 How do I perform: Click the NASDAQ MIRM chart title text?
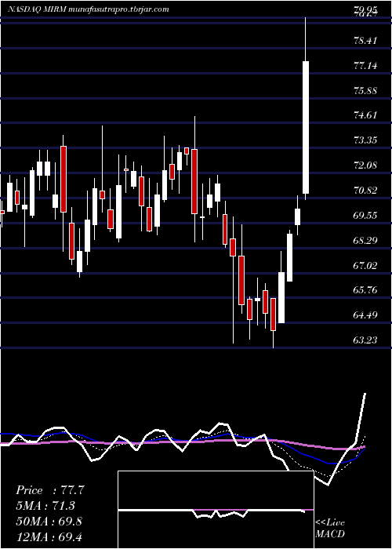pyautogui.click(x=88, y=9)
